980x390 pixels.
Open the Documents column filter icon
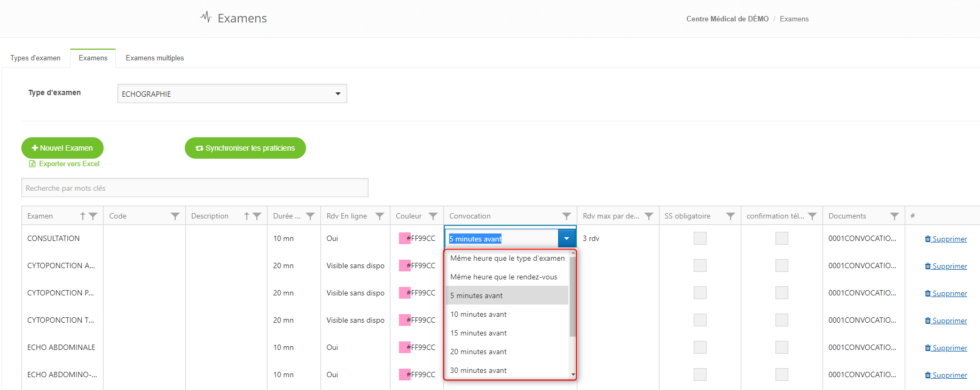(894, 216)
